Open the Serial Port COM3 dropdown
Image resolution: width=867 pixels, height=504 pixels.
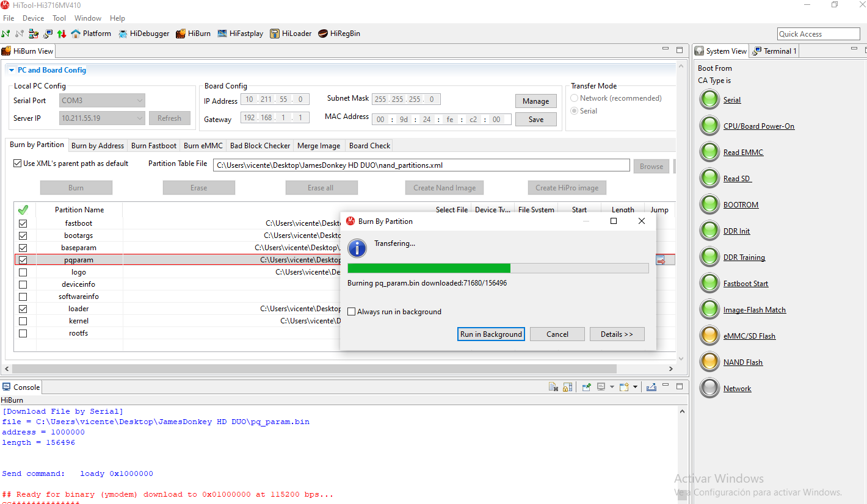tap(102, 101)
